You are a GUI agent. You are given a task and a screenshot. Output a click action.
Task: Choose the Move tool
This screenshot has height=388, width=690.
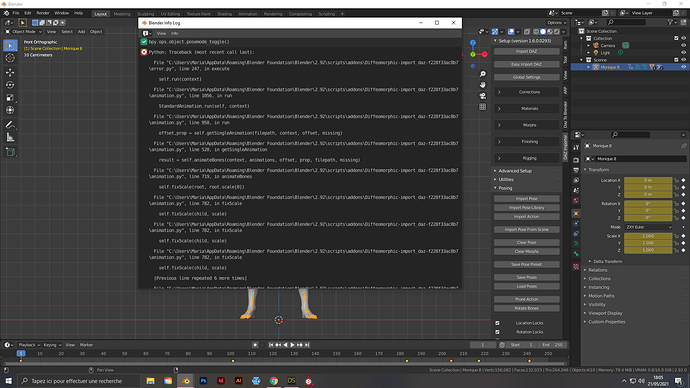pyautogui.click(x=10, y=72)
